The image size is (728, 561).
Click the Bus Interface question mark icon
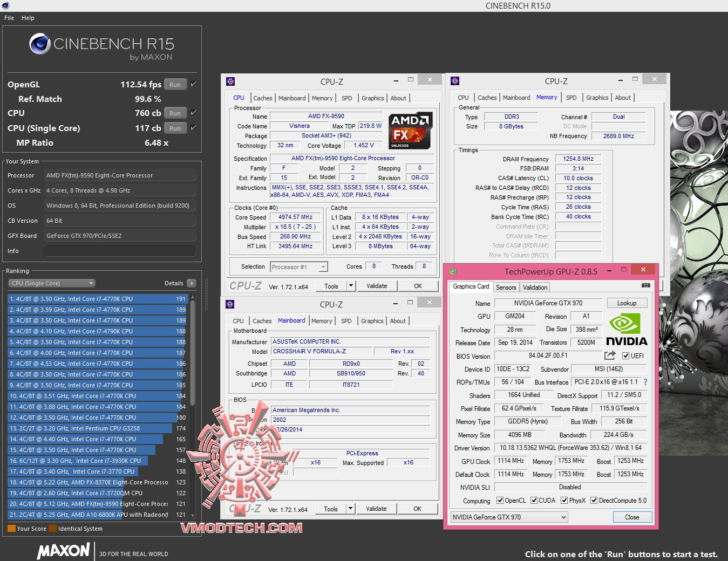645,382
